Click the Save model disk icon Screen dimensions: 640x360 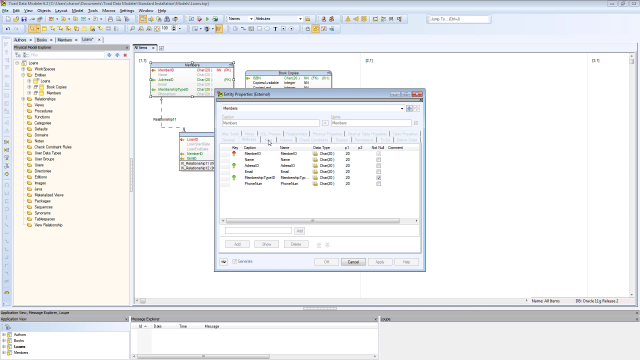pyautogui.click(x=24, y=19)
